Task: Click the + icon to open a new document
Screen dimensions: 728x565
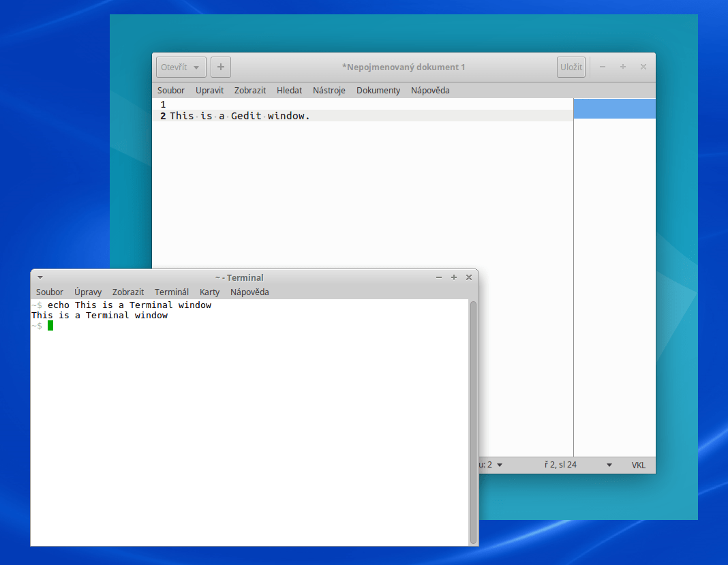Action: (220, 67)
